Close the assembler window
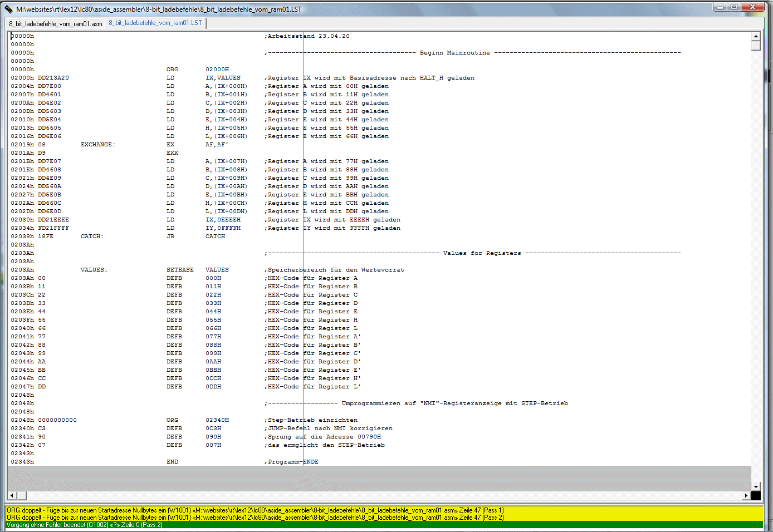Screen dimensions: 773x532 click(753, 7)
